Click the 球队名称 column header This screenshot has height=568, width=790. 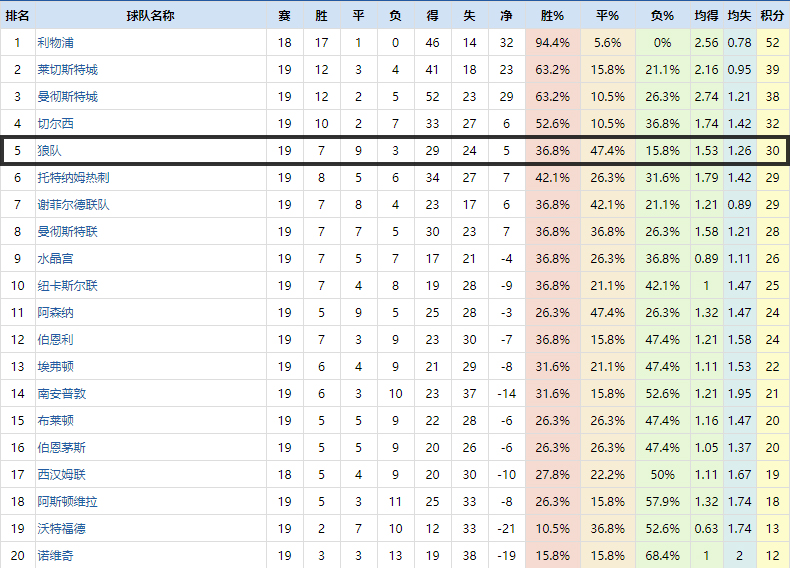coord(150,16)
